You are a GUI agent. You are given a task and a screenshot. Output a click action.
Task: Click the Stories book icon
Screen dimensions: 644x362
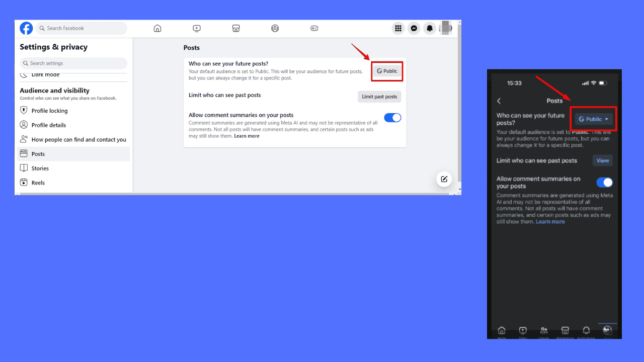tap(24, 168)
